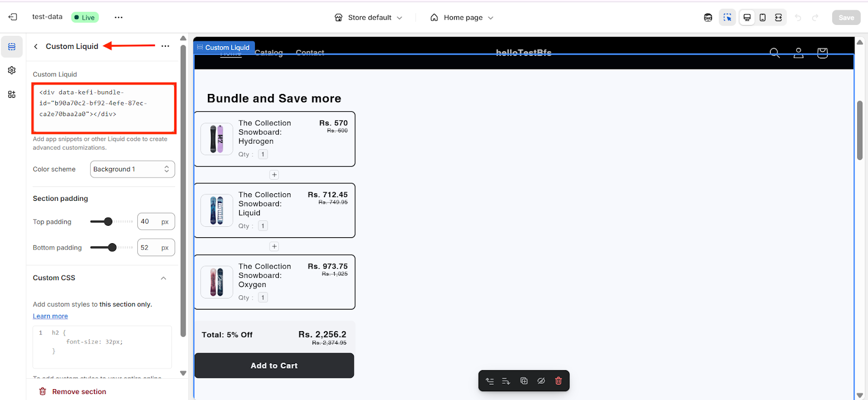
Task: Open the Store default theme dropdown
Action: pyautogui.click(x=369, y=17)
